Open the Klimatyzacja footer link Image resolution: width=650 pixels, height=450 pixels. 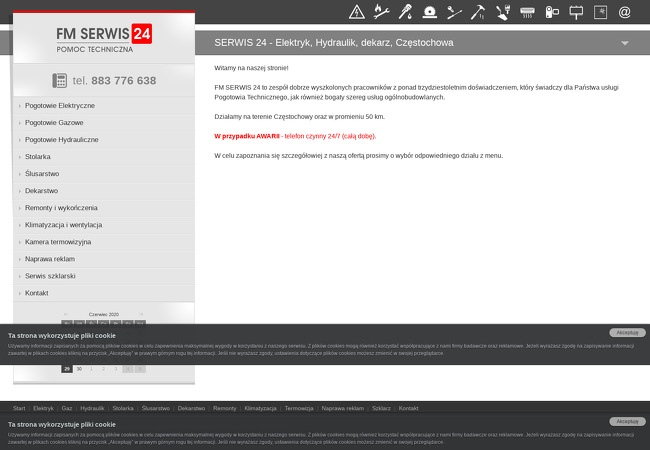point(260,408)
